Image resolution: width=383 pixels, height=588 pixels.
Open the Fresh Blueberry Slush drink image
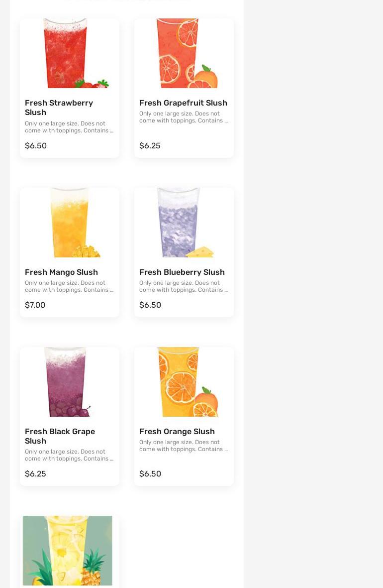click(x=184, y=223)
